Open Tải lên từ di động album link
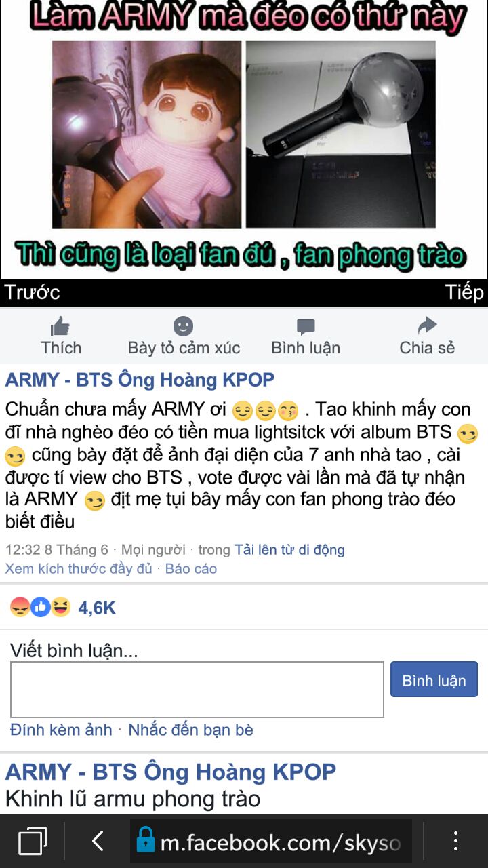488x868 pixels. pyautogui.click(x=289, y=549)
